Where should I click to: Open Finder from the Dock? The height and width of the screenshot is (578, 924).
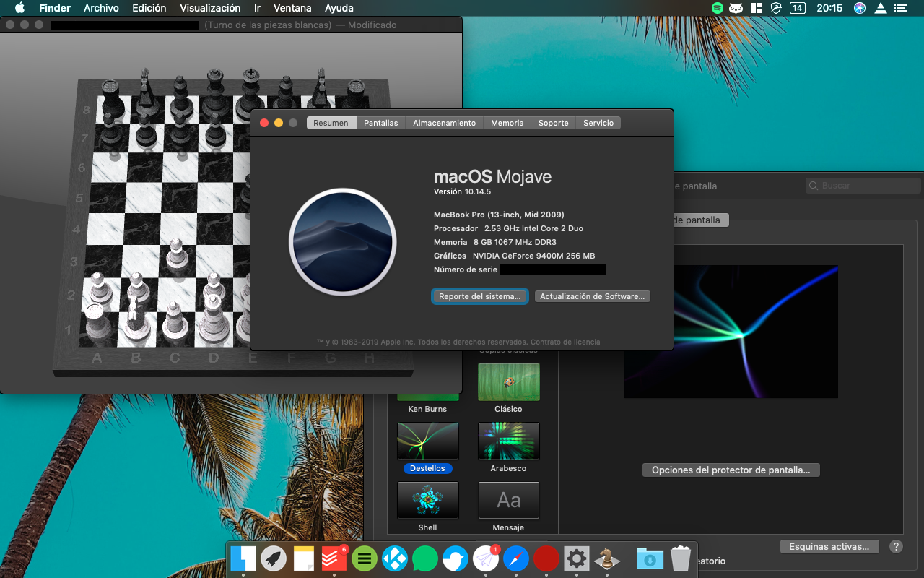click(x=243, y=558)
